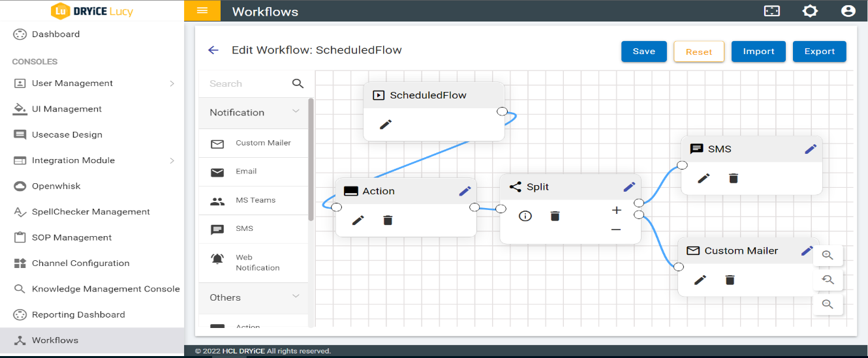Click the search magnifier in the node panel
The width and height of the screenshot is (868, 358).
(298, 83)
